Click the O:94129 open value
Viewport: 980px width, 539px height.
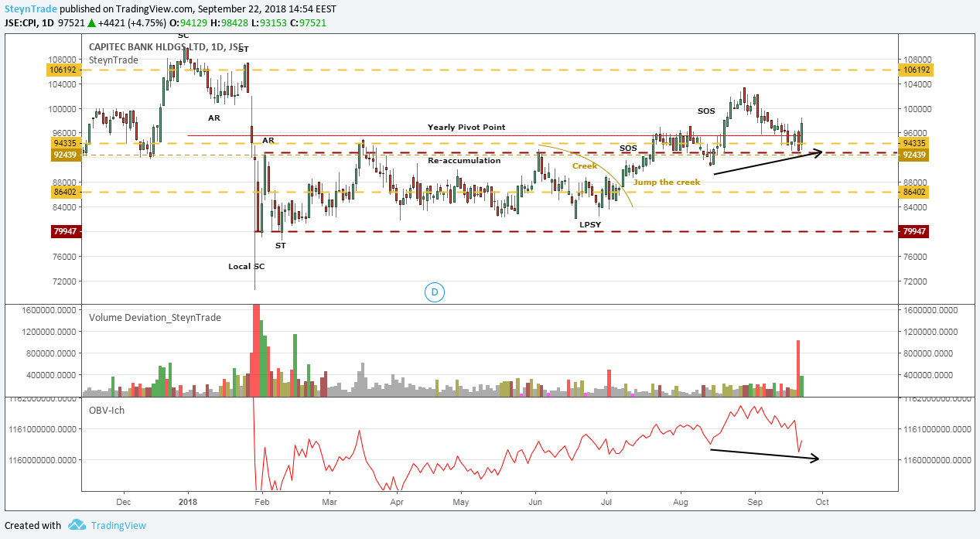coord(190,23)
